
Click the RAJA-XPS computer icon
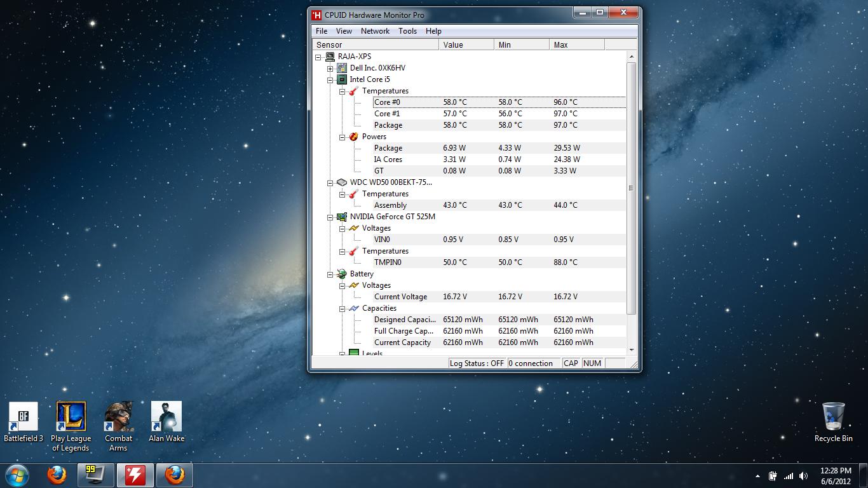(330, 57)
